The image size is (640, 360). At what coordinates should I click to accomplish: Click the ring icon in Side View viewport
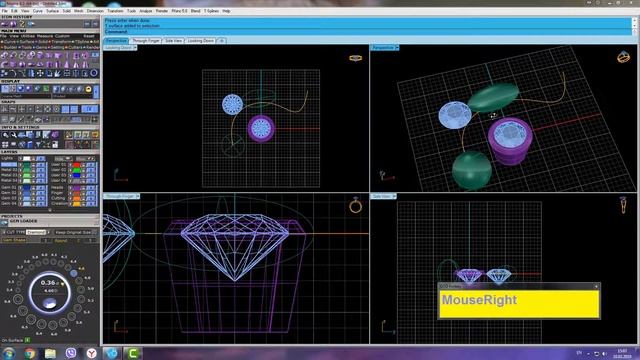(x=623, y=205)
